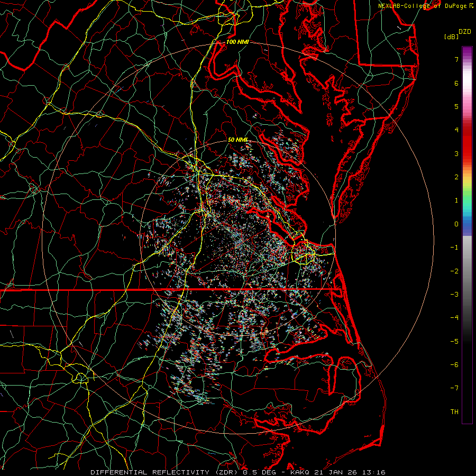This screenshot has height=476, width=476.
Task: Click the DZD legend title
Action: click(465, 32)
